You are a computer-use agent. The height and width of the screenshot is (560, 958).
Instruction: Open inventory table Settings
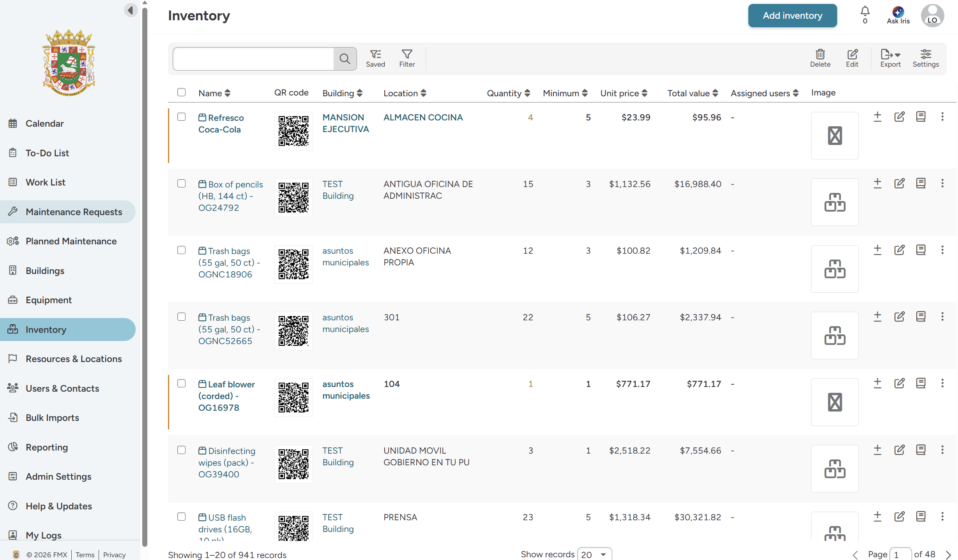[x=926, y=58]
